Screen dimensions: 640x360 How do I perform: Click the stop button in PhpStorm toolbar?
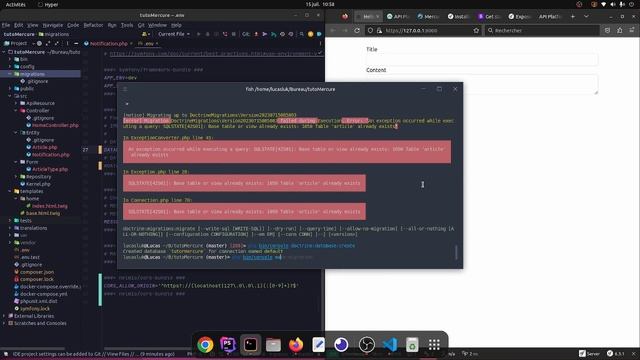point(233,34)
